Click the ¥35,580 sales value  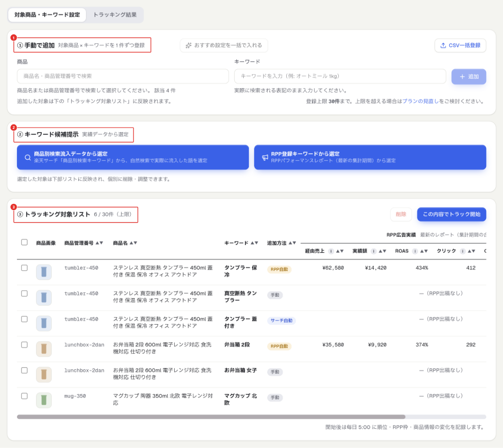click(x=333, y=345)
